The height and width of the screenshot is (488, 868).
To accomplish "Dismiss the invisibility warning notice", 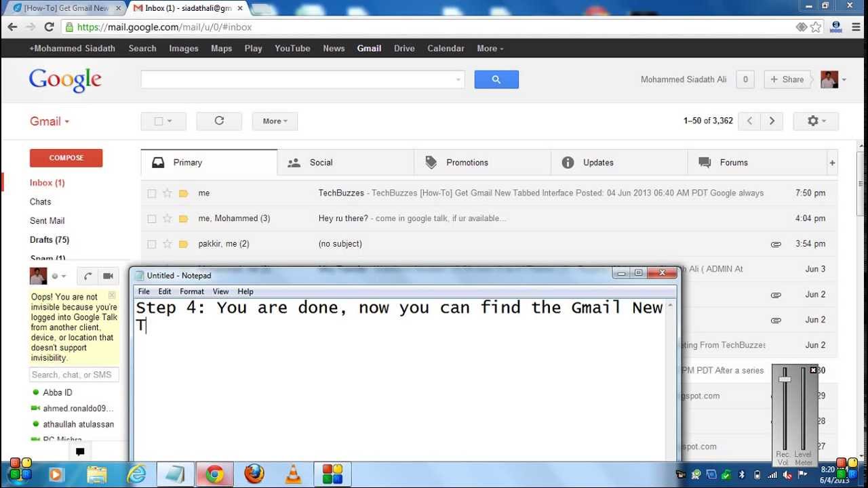I will pyautogui.click(x=112, y=296).
